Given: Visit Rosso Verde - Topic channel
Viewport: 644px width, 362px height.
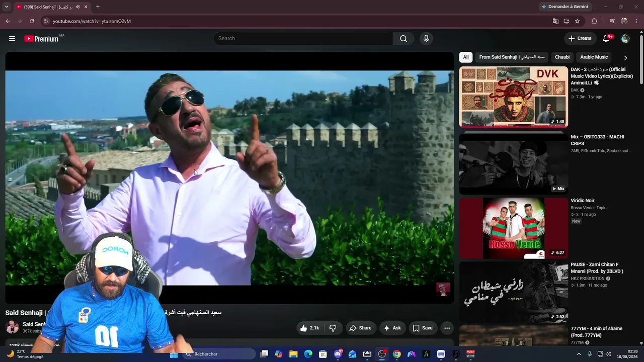Looking at the screenshot, I should 589,208.
